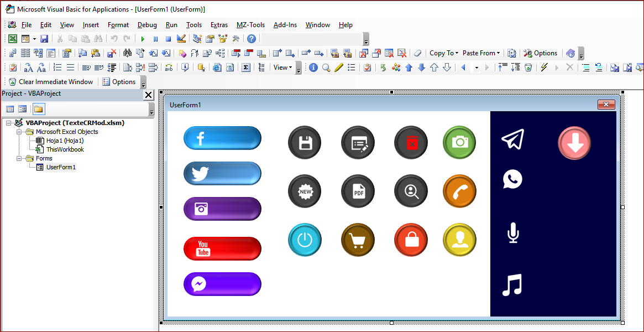Open the Format menu
The image size is (644, 332).
click(118, 25)
